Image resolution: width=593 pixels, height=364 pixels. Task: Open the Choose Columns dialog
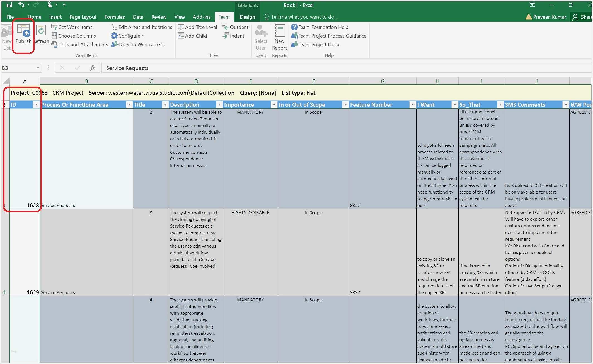click(x=77, y=36)
